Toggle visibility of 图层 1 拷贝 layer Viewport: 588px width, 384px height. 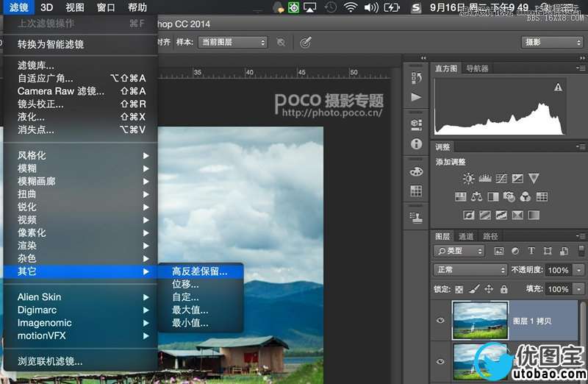(440, 320)
